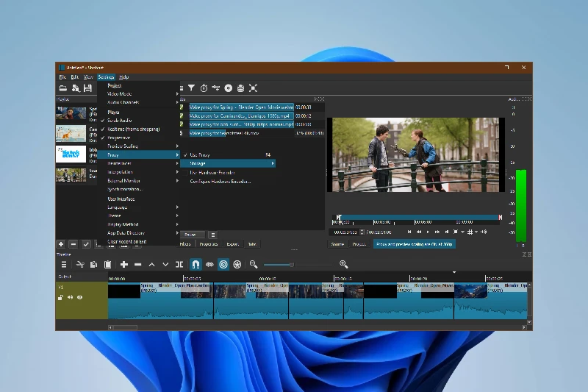Click the Open File toolbar icon
The height and width of the screenshot is (392, 588).
(63, 88)
